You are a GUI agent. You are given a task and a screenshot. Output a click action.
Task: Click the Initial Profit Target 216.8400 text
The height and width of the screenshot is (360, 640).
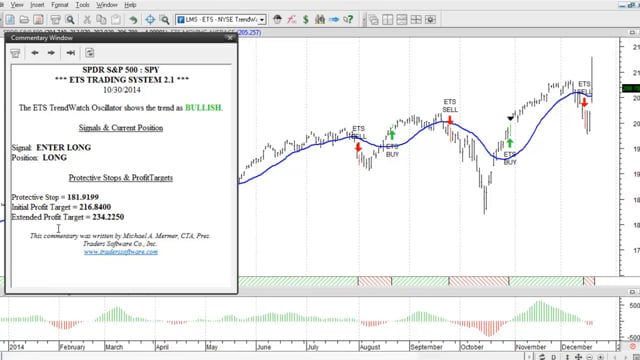pyautogui.click(x=61, y=207)
